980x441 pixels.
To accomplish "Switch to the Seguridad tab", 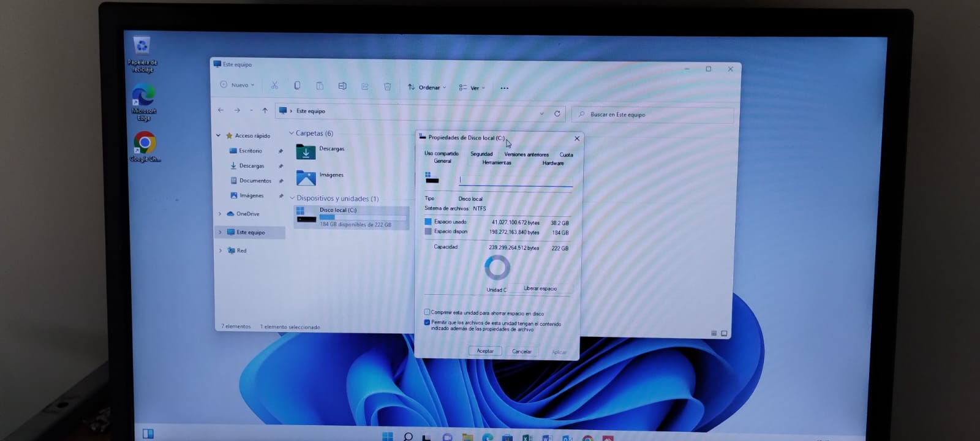I will click(x=481, y=154).
